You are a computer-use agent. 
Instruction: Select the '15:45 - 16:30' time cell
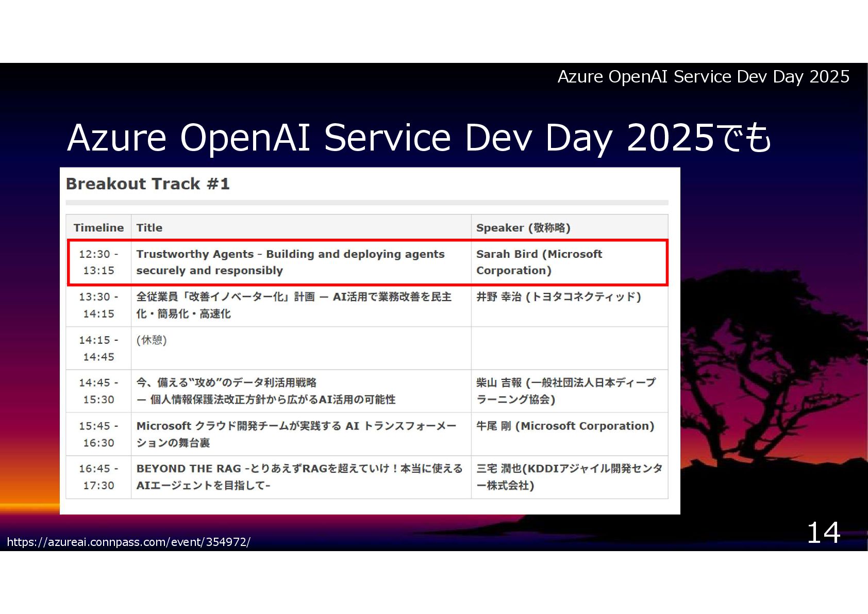98,435
